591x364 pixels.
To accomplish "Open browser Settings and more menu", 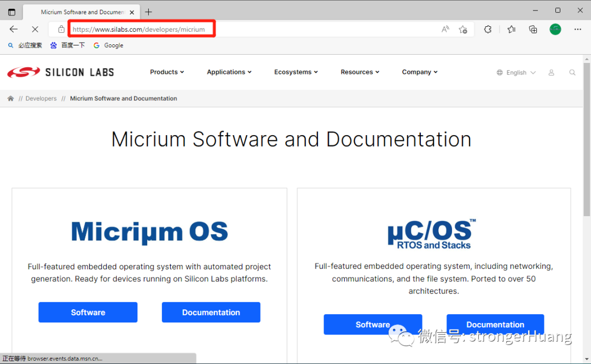I will point(577,30).
